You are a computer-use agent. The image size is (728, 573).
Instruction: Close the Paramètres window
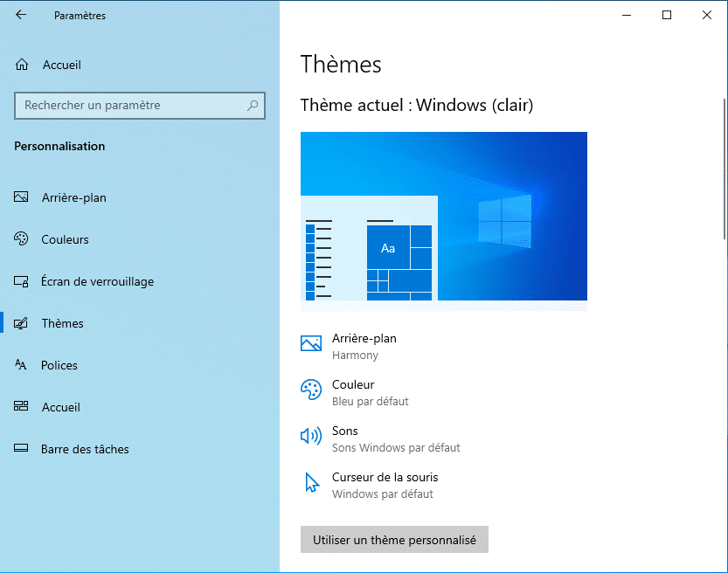click(707, 15)
